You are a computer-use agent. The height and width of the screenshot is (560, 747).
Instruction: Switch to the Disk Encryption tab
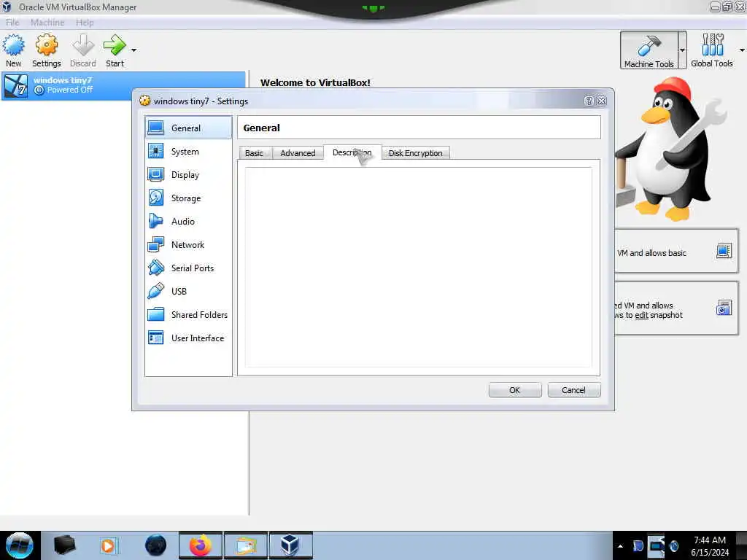point(415,153)
